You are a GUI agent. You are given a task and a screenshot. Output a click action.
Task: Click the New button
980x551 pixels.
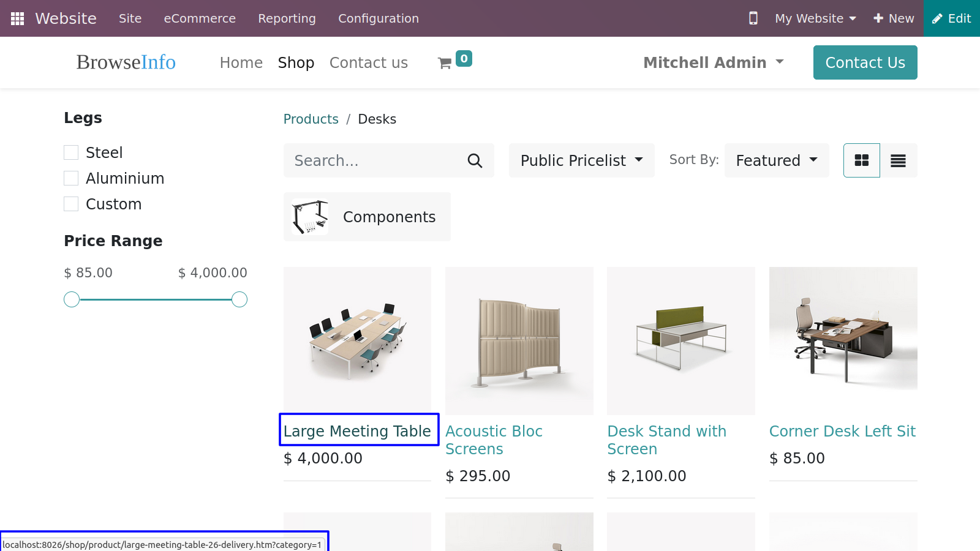tap(894, 18)
